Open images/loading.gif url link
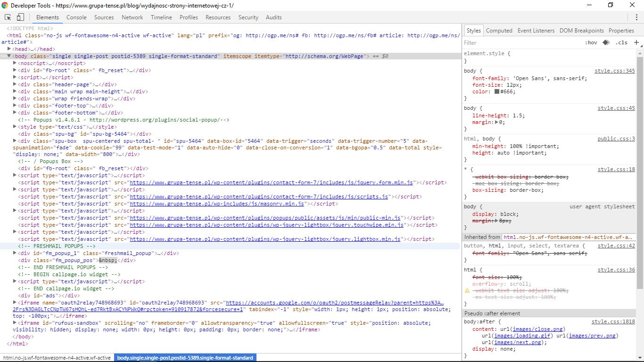Viewport: 644px width, 362px height. [522, 336]
